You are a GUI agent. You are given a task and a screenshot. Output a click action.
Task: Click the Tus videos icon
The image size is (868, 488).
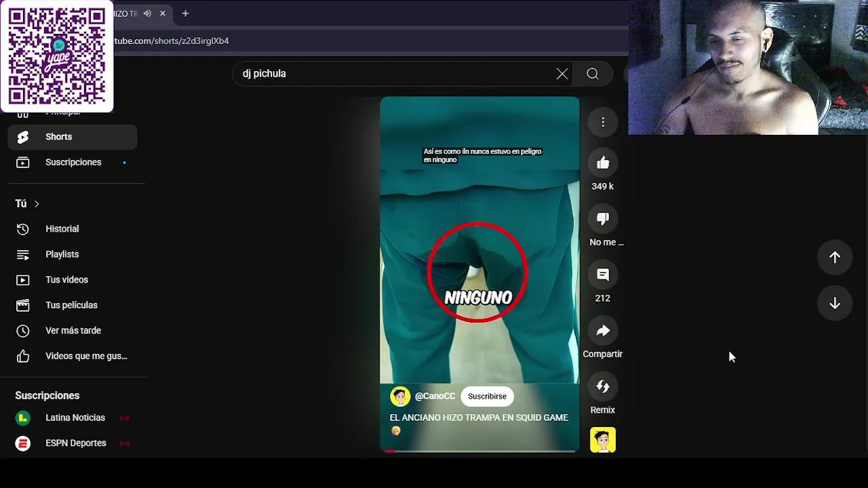click(23, 280)
